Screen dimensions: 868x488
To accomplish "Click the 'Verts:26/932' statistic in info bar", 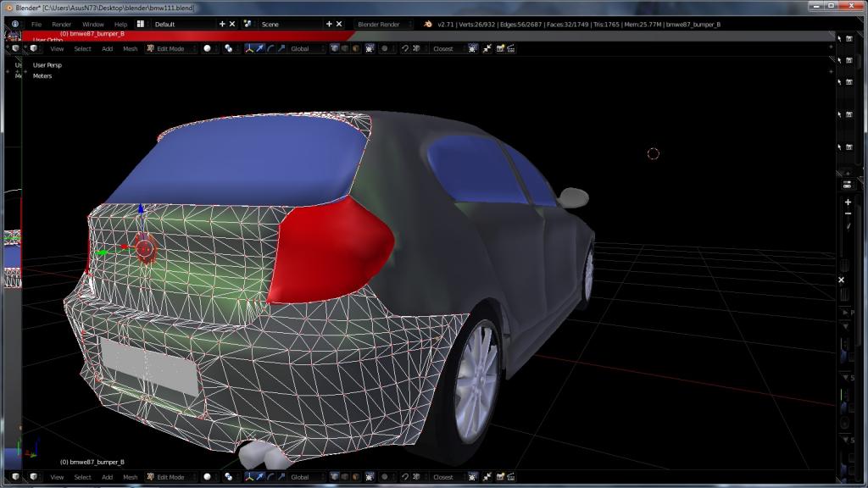I will [477, 25].
